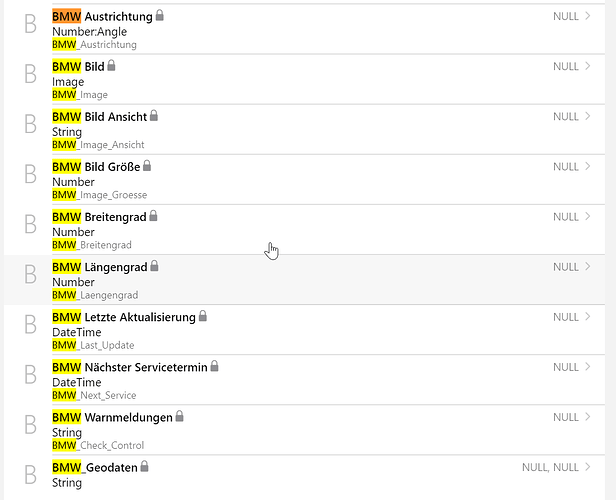The width and height of the screenshot is (616, 500).
Task: Click the BMW_Next_Service item name
Action: [x=94, y=395]
